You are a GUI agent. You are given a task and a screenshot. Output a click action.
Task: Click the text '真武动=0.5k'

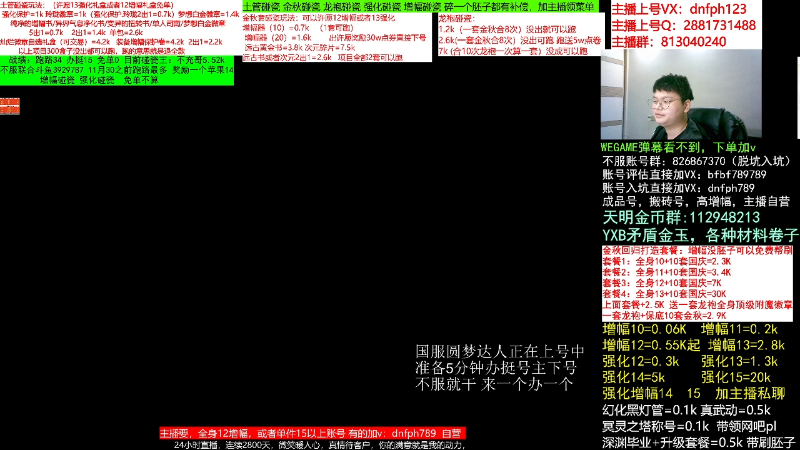coord(735,410)
